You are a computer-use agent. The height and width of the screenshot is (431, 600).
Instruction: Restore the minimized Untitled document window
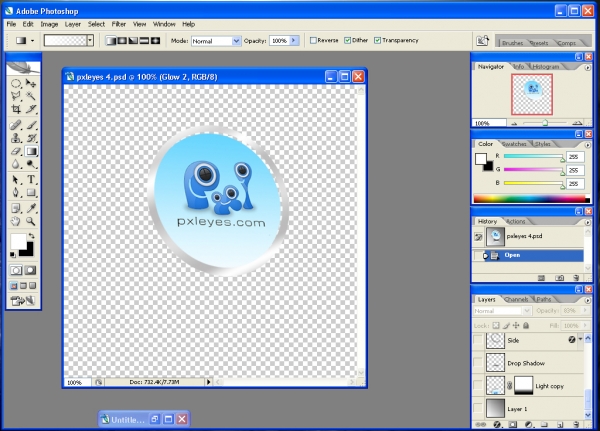(x=155, y=419)
